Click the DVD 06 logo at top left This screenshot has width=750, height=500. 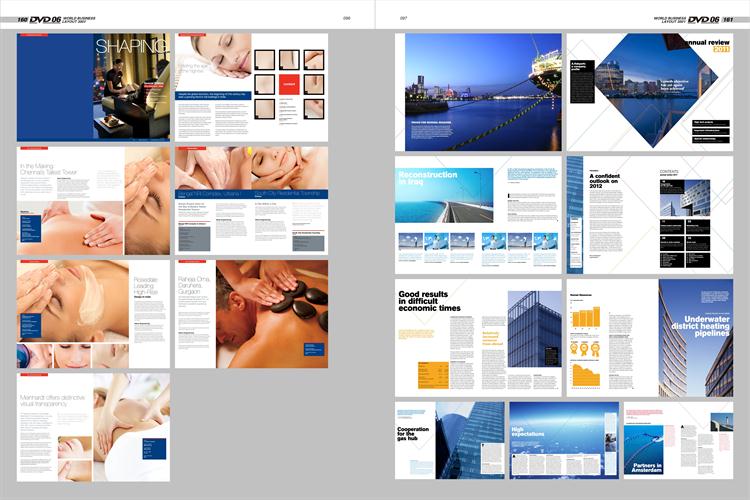pyautogui.click(x=47, y=19)
